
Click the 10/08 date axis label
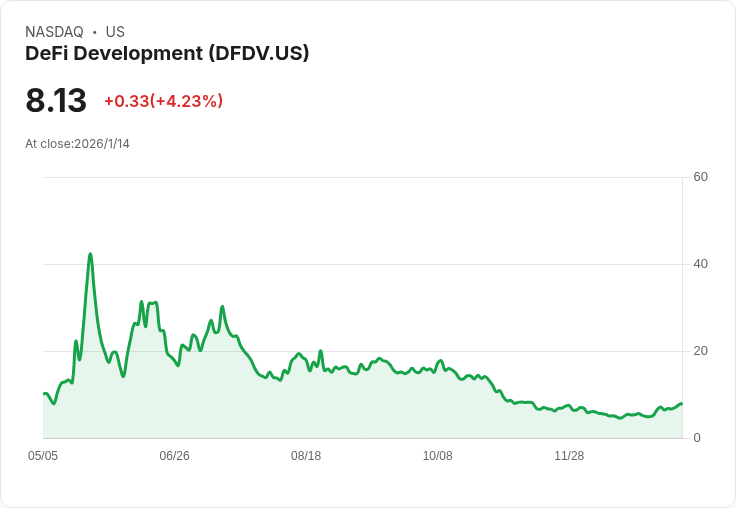(437, 455)
